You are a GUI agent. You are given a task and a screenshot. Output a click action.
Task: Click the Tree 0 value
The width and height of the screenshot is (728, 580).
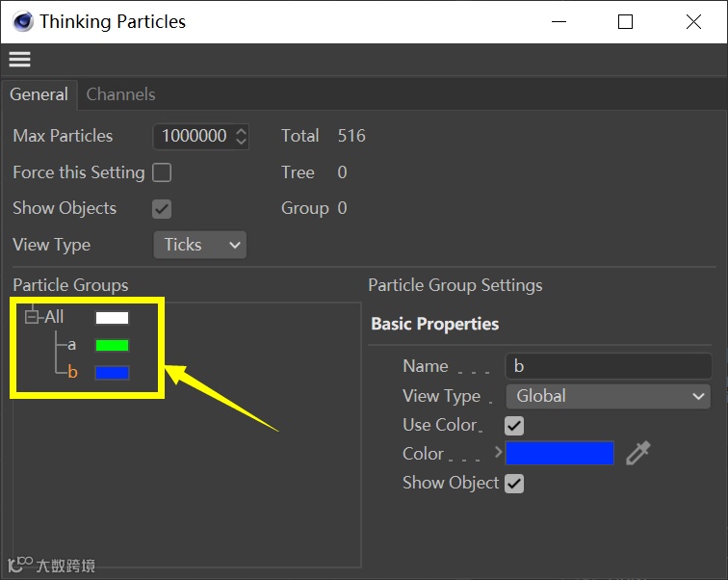342,172
